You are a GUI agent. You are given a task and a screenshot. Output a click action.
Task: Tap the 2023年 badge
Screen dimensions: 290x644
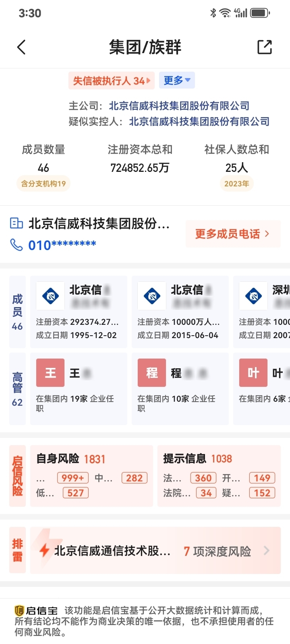[237, 184]
